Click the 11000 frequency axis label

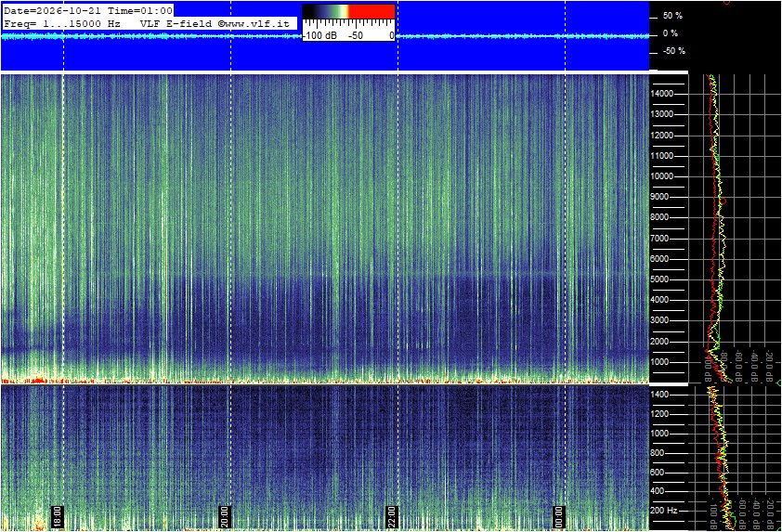pos(661,156)
